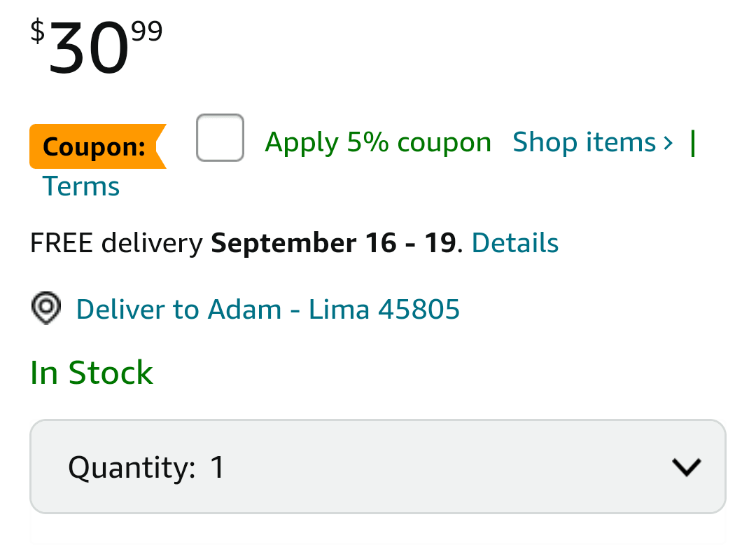Click the FREE delivery text
The height and width of the screenshot is (545, 756).
click(x=116, y=243)
